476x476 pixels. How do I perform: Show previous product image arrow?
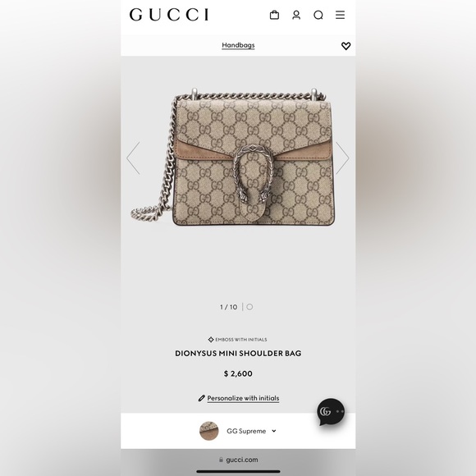click(133, 158)
